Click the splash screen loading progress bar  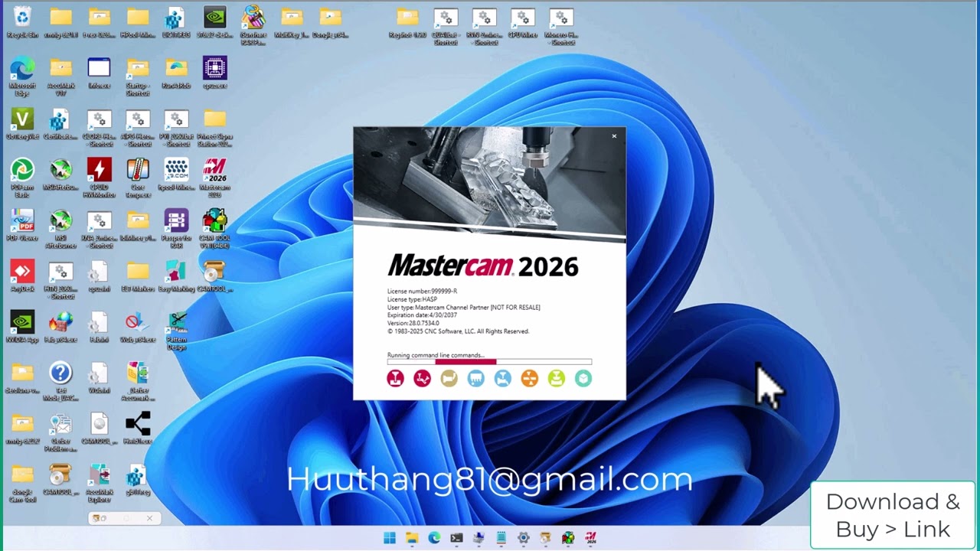click(489, 362)
